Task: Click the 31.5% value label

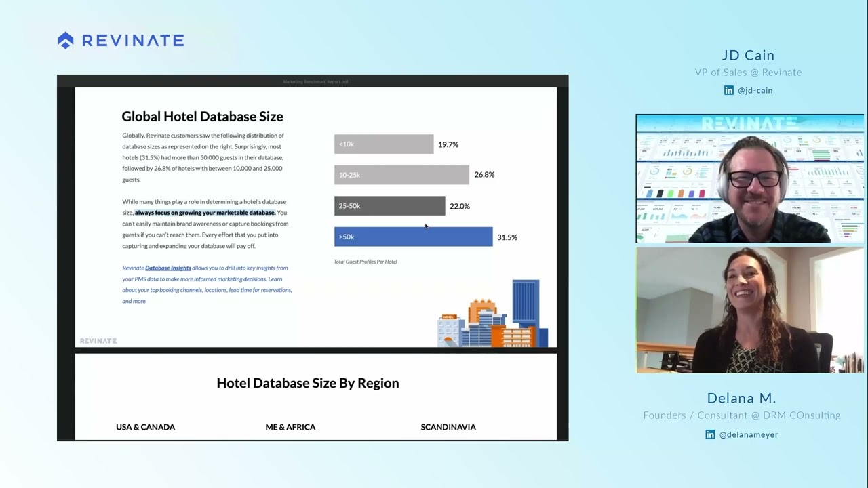Action: click(507, 237)
